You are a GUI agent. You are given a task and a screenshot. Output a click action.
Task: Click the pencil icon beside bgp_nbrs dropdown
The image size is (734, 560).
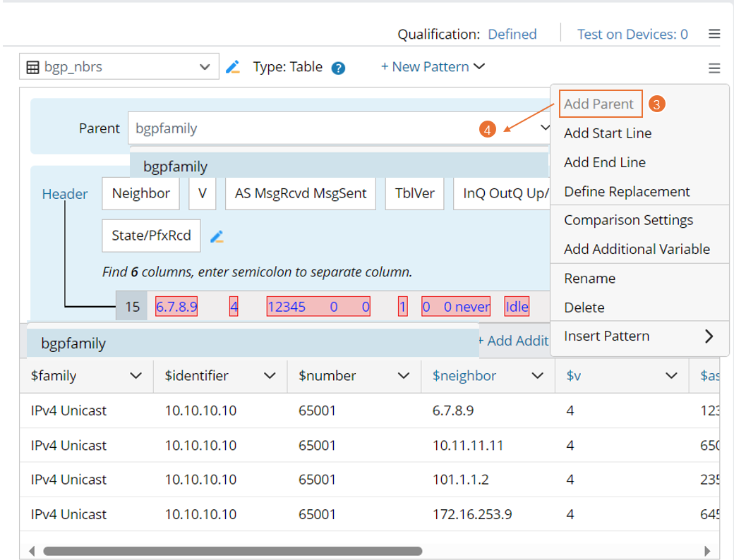click(232, 68)
